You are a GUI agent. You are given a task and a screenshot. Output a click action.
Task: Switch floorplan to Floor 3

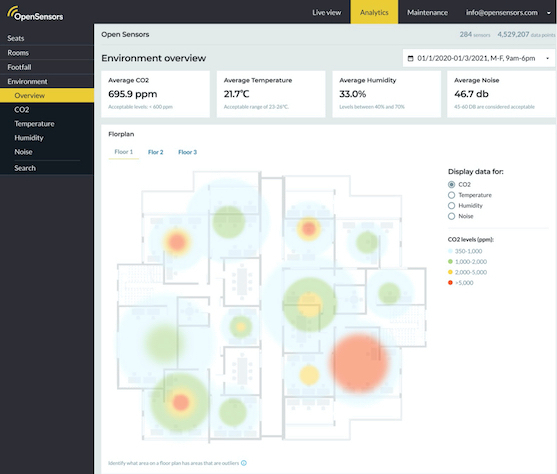[x=187, y=152]
